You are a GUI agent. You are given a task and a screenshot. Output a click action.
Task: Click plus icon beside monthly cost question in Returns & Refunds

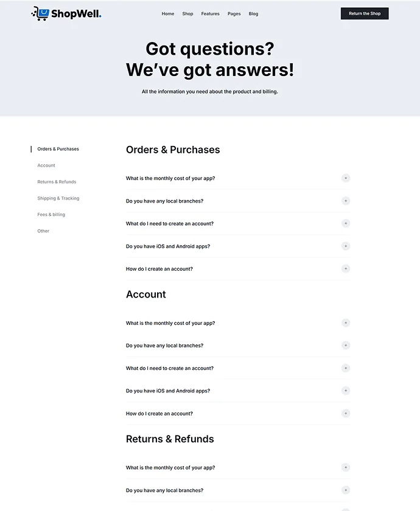(346, 468)
